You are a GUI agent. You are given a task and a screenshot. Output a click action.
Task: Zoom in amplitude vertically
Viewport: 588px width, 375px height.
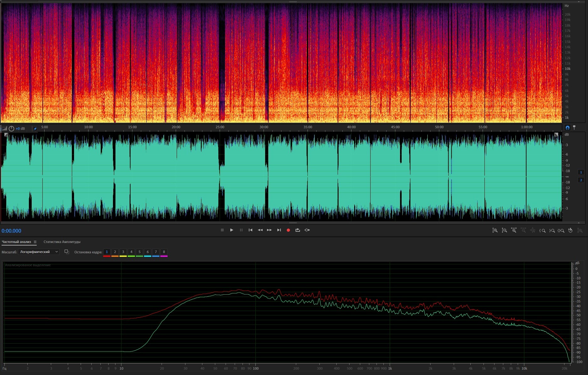coord(495,230)
